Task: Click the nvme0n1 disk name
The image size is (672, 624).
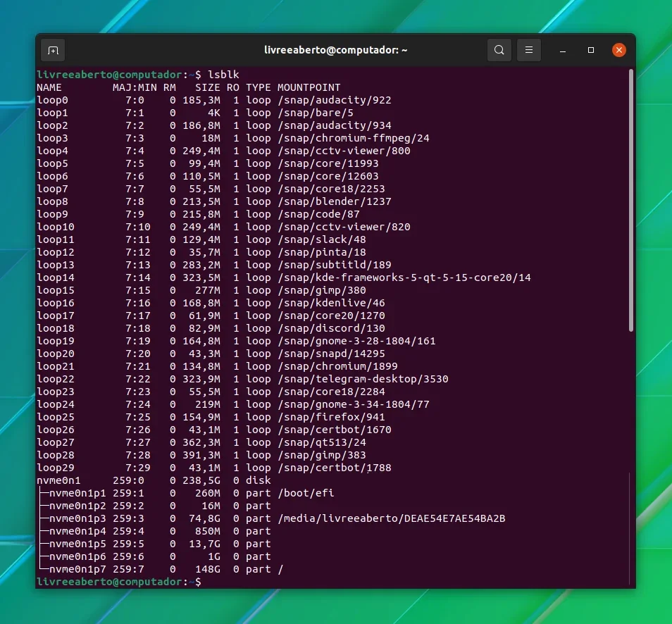Action: pyautogui.click(x=58, y=480)
